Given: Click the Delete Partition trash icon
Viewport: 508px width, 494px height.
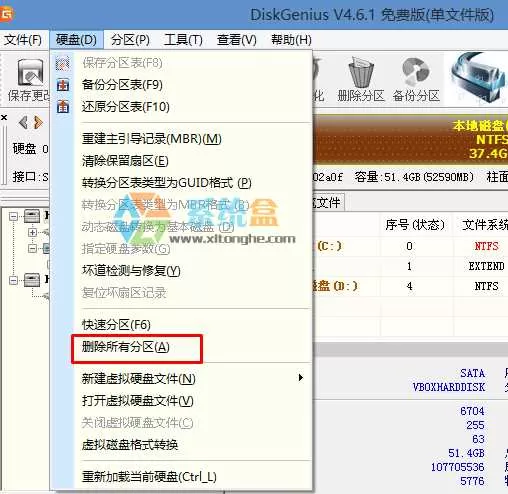Looking at the screenshot, I should coord(361,72).
